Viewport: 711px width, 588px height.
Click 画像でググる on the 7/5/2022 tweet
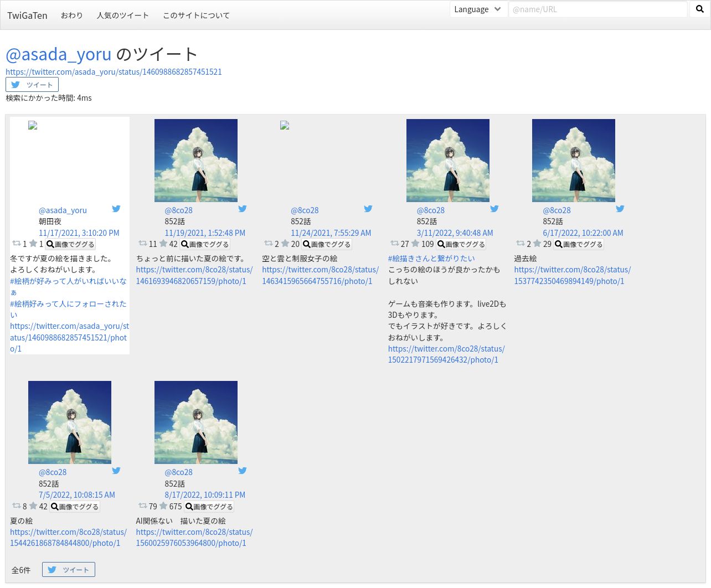point(75,507)
